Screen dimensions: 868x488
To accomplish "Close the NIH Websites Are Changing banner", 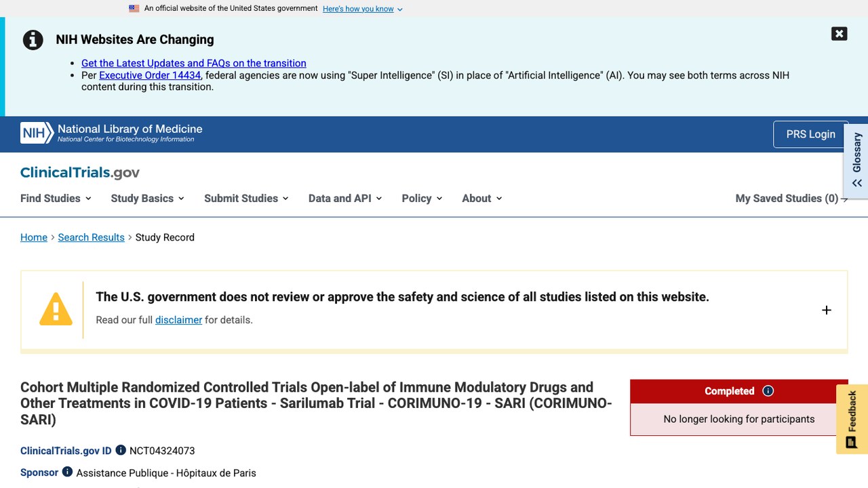I will click(839, 34).
